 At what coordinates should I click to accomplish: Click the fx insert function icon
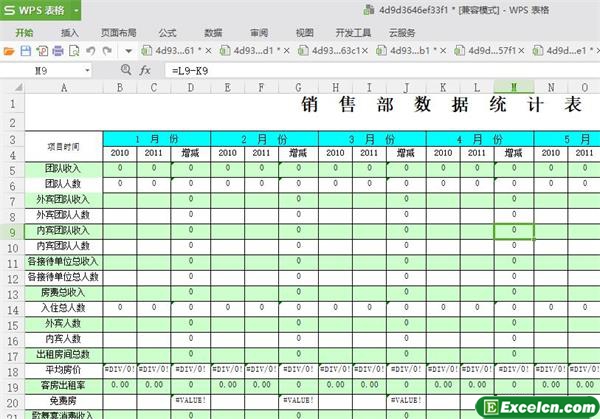tap(145, 71)
